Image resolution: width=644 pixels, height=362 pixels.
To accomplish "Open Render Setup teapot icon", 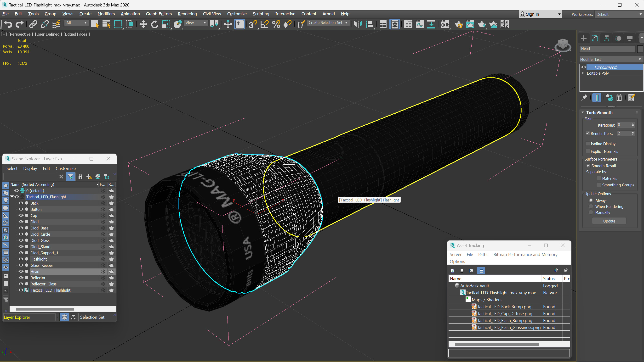I will [458, 24].
